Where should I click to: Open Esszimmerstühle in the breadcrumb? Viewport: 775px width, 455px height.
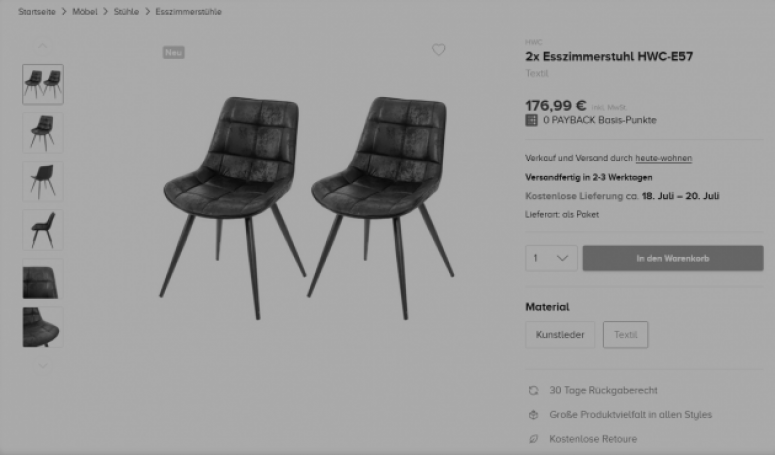188,12
